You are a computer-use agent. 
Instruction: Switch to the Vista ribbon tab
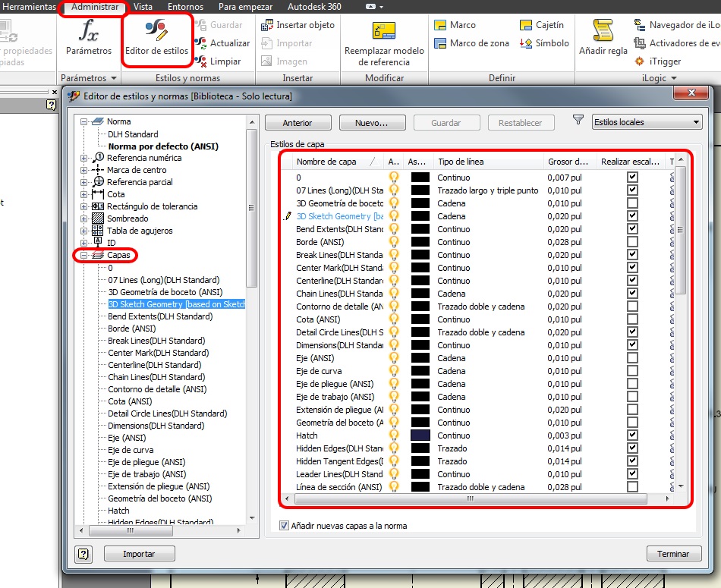(143, 7)
